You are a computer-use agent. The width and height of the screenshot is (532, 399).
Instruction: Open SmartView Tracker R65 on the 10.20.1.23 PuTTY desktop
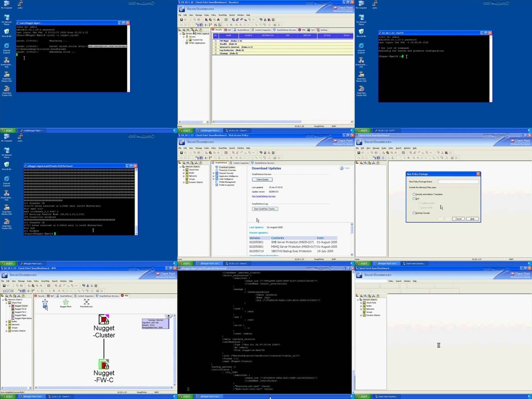361,91
